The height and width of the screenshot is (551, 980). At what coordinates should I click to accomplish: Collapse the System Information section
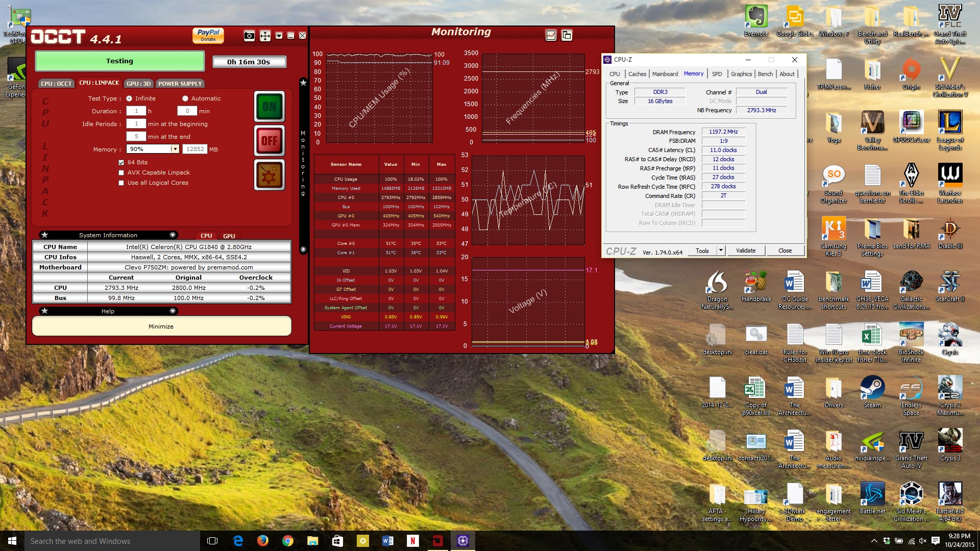(173, 235)
